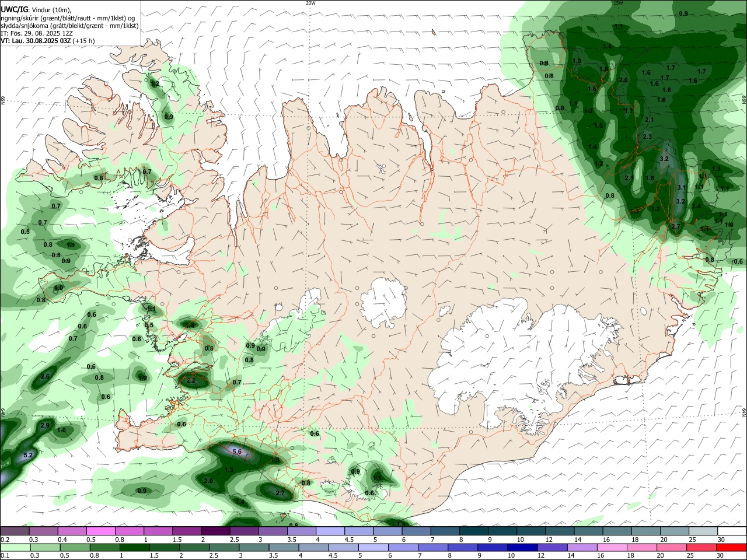Select the 'slydda/snjókoma' legend description line
The height and width of the screenshot is (560, 747).
click(69, 26)
